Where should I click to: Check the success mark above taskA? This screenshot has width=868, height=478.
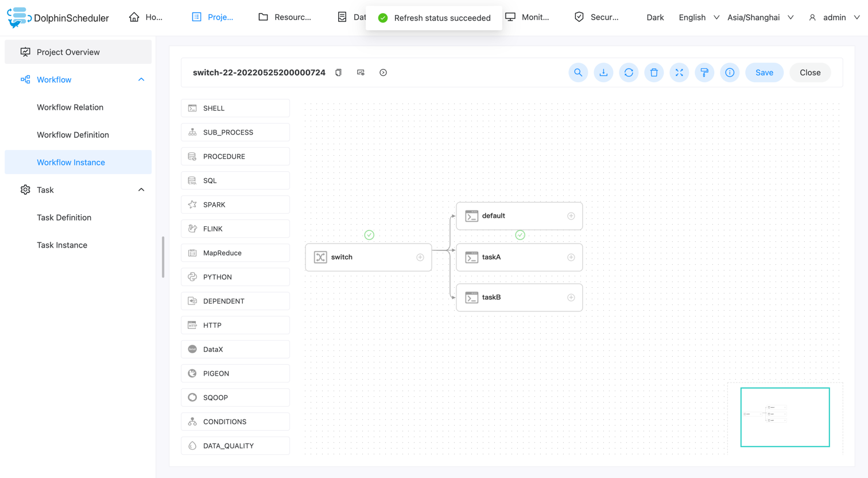(520, 235)
